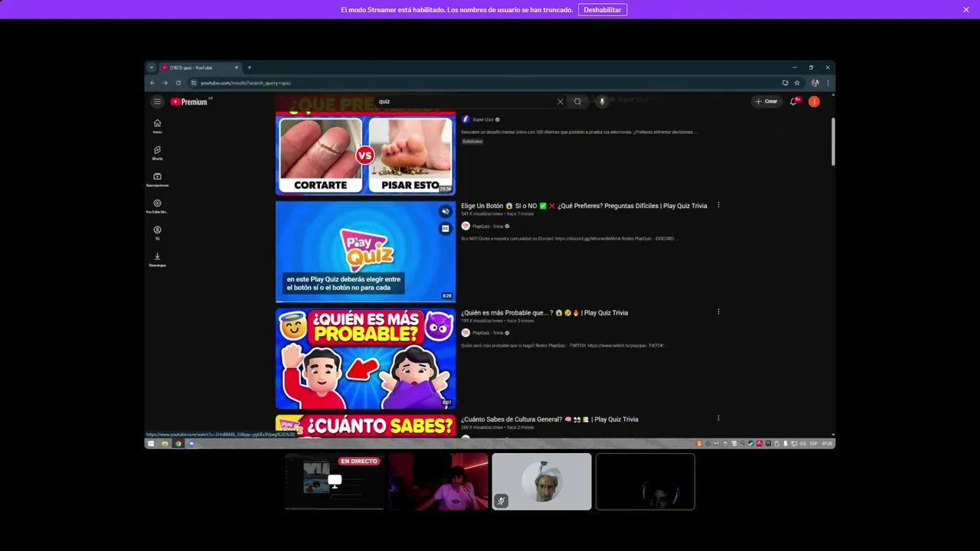Click the Crear button

(766, 101)
